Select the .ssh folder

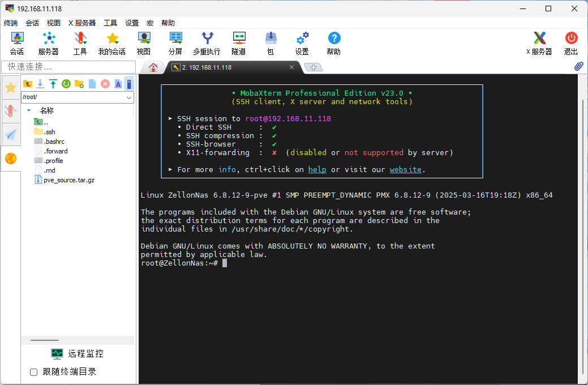point(45,132)
